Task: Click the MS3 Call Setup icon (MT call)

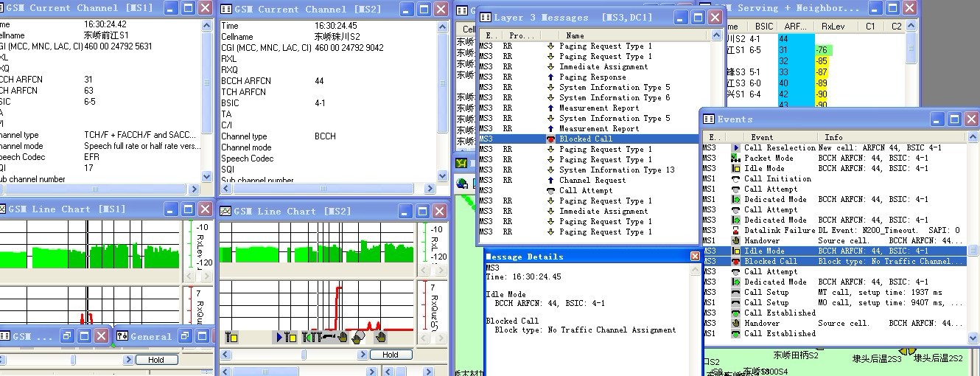Action: pyautogui.click(x=735, y=292)
